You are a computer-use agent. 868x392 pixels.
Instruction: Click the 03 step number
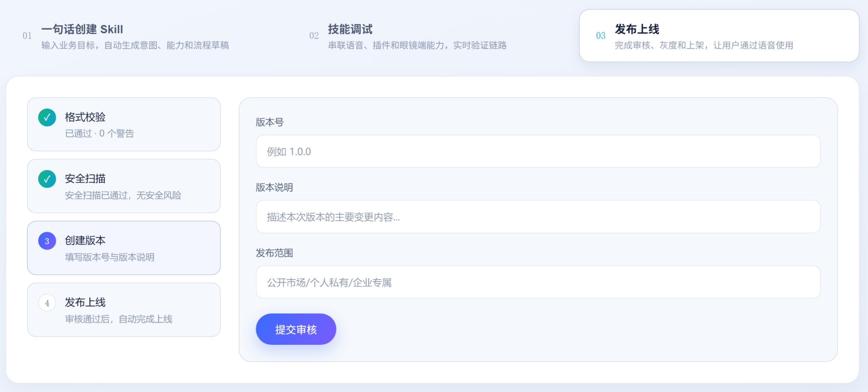(600, 36)
